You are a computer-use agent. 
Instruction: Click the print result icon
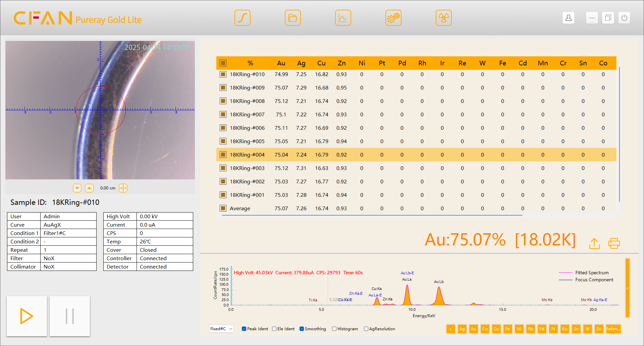click(x=614, y=243)
